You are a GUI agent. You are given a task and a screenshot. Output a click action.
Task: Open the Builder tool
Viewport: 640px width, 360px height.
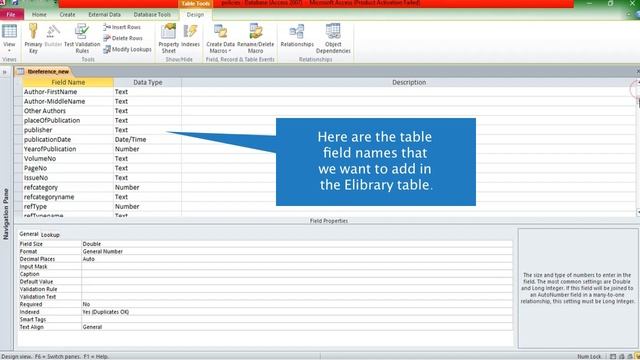[53, 36]
